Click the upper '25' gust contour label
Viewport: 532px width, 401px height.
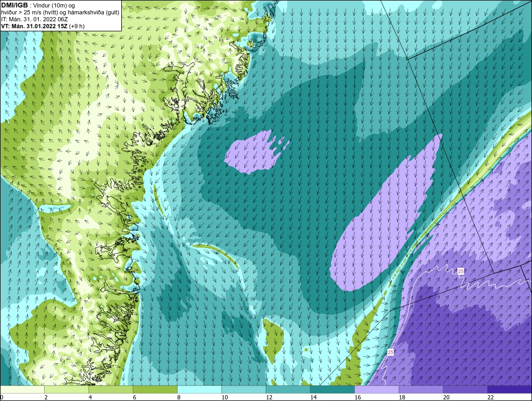(461, 271)
